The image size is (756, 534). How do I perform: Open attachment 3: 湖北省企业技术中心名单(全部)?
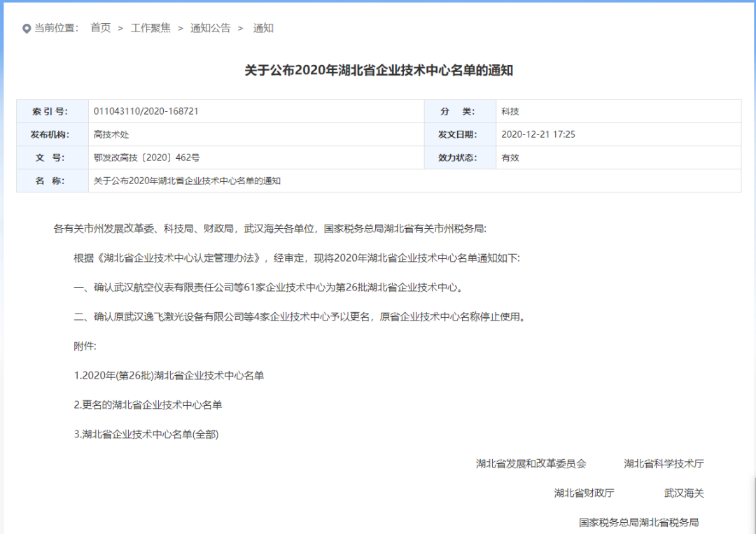pyautogui.click(x=146, y=434)
